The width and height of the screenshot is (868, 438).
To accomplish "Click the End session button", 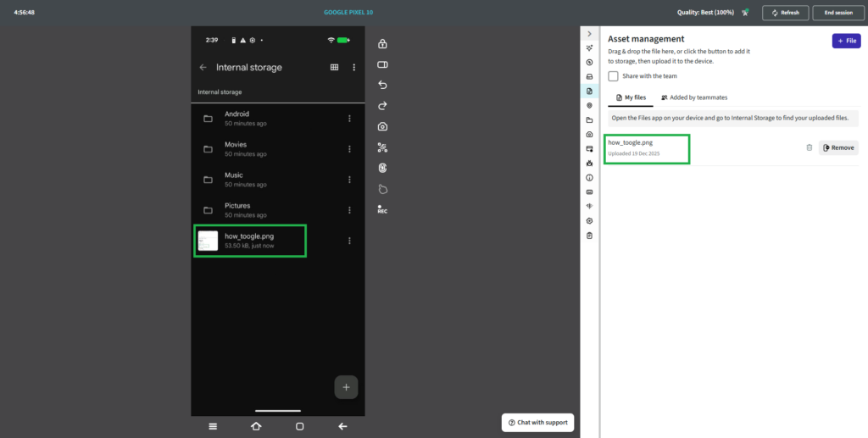I will click(x=837, y=13).
